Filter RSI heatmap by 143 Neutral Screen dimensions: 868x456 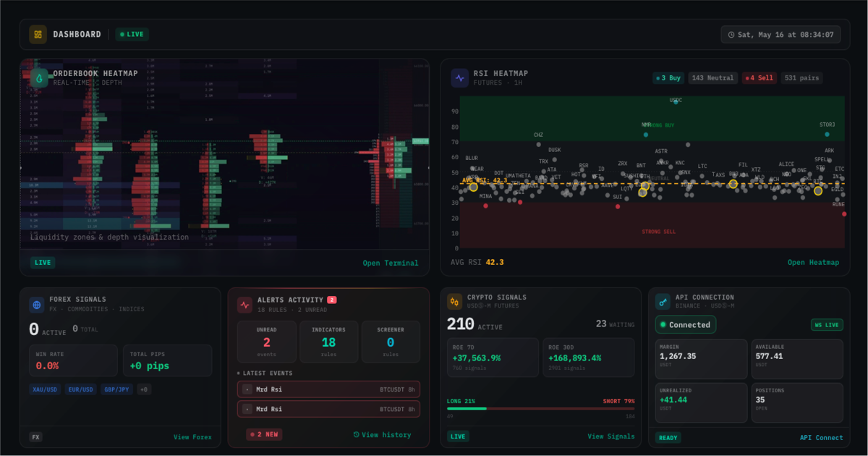[x=712, y=77]
